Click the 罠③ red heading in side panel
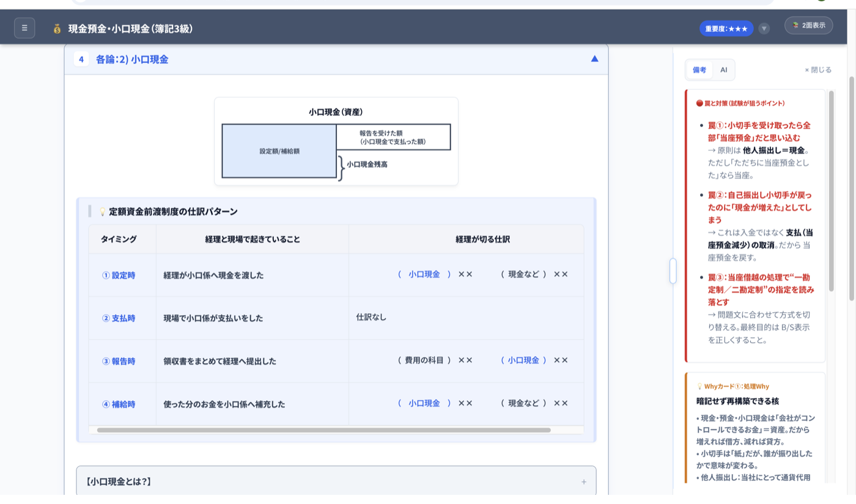This screenshot has height=504, width=856. (x=761, y=290)
